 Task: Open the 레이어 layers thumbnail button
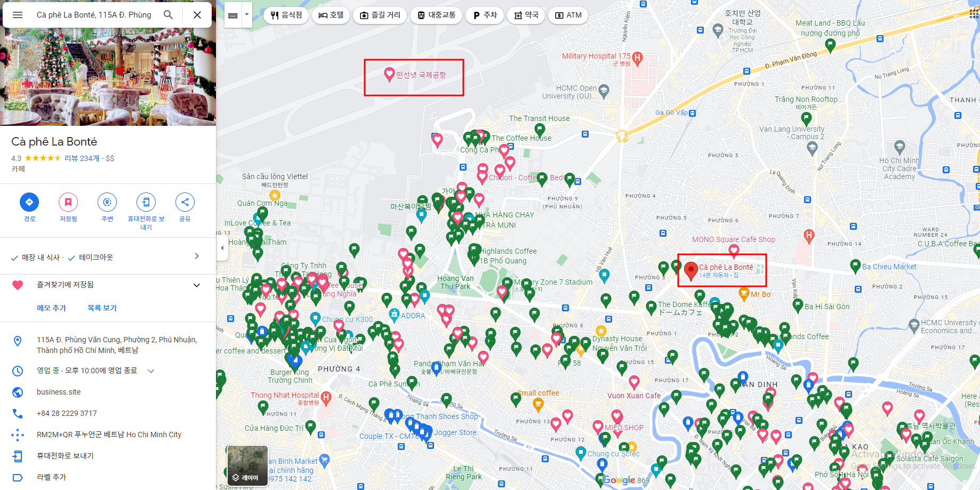(x=247, y=465)
